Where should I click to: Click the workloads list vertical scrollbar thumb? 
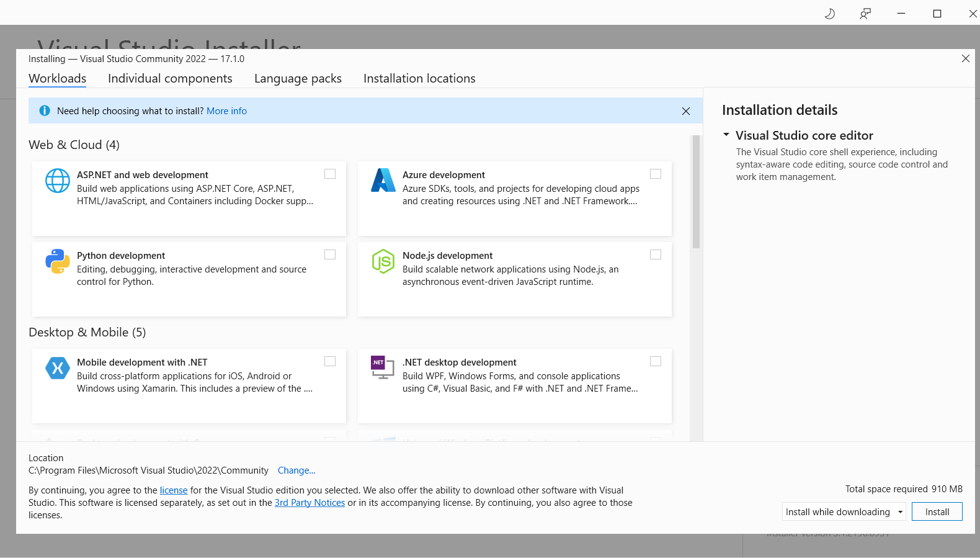[x=696, y=192]
